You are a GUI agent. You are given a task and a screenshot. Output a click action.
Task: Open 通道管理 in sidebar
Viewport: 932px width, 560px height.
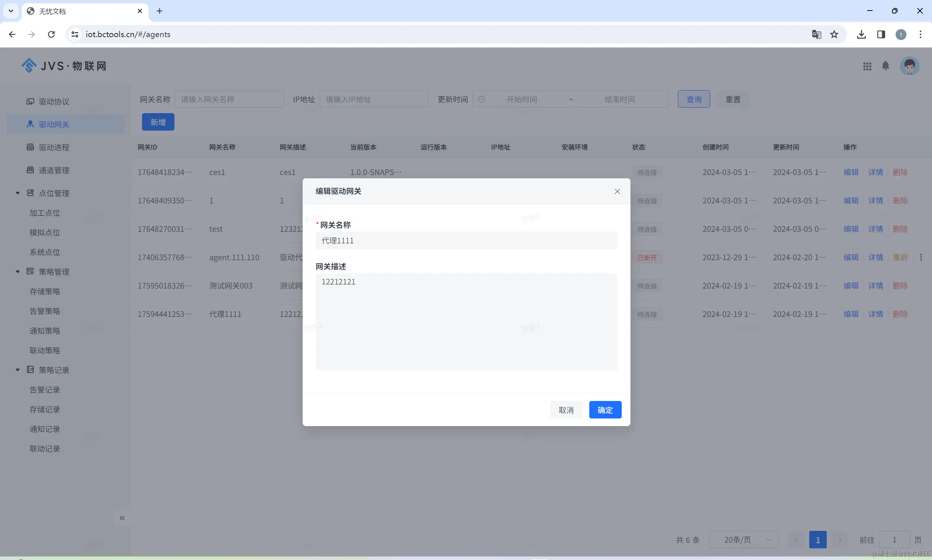tap(54, 170)
